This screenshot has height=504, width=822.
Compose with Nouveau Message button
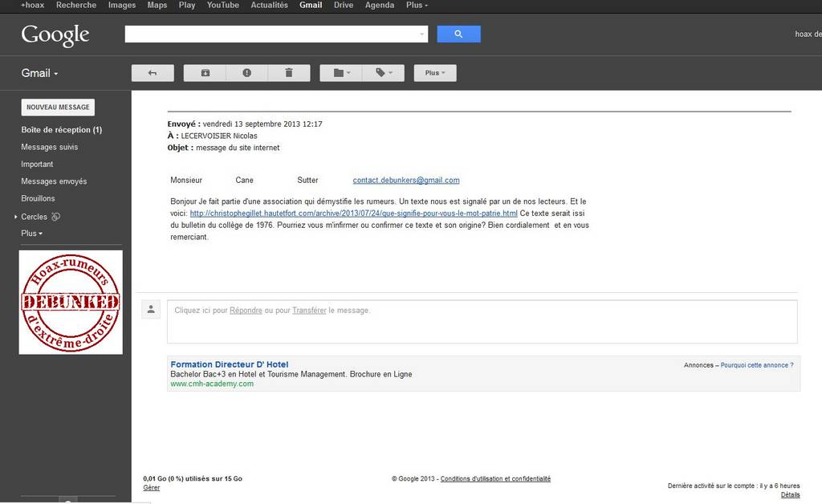pyautogui.click(x=58, y=108)
